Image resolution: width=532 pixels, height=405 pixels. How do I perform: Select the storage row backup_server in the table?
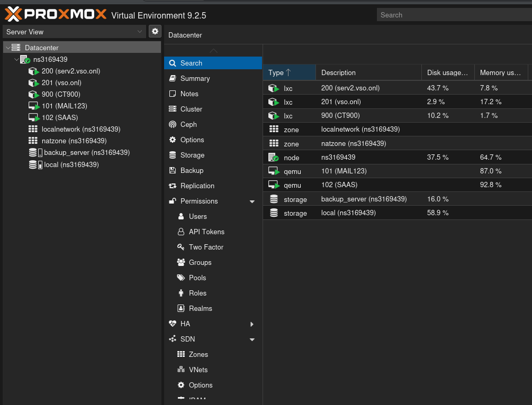[x=398, y=199]
